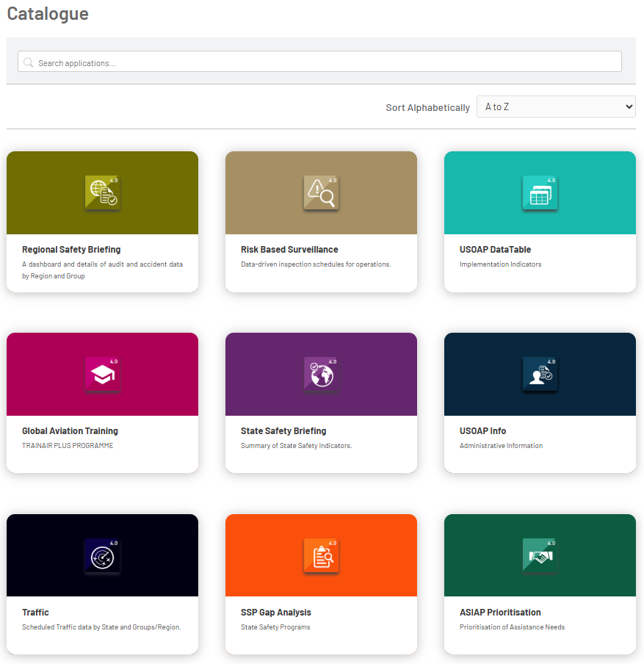Click the State Safety Briefing globe icon
Screen dimensions: 644x664
(321, 375)
